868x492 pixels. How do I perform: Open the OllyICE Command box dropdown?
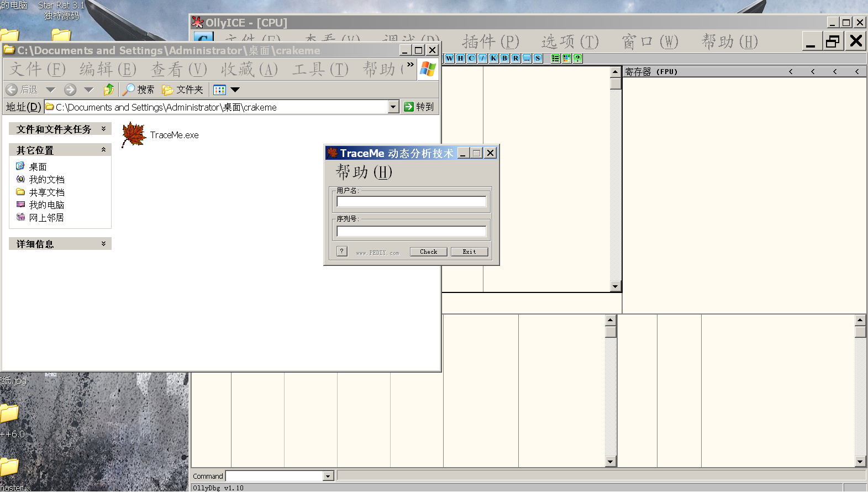(328, 476)
